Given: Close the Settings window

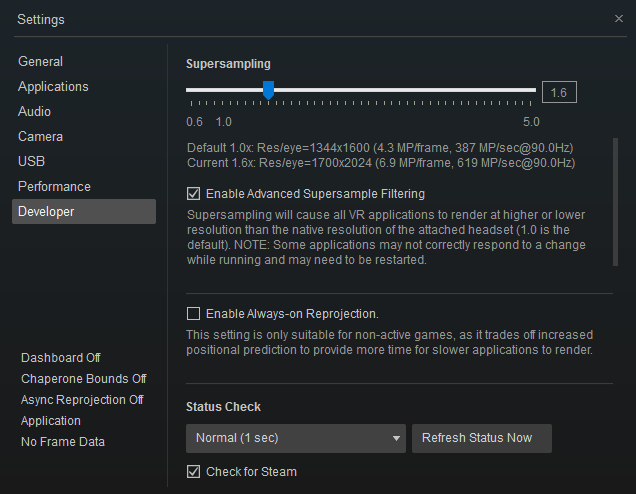Looking at the screenshot, I should tap(618, 18).
